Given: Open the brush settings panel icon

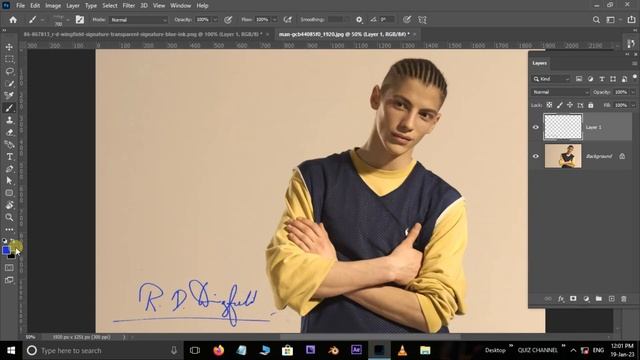Looking at the screenshot, I should point(80,20).
